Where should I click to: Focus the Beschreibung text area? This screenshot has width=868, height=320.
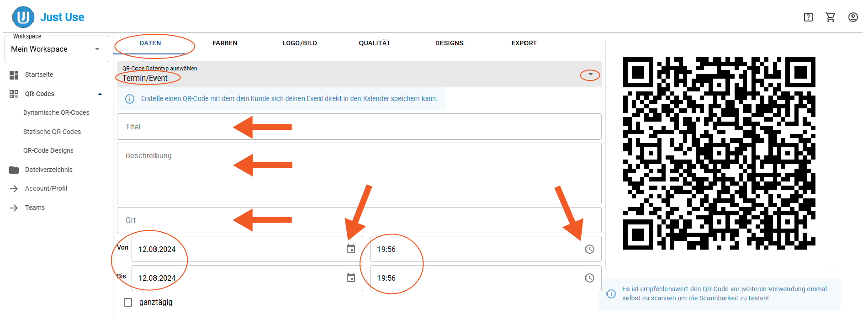[359, 174]
